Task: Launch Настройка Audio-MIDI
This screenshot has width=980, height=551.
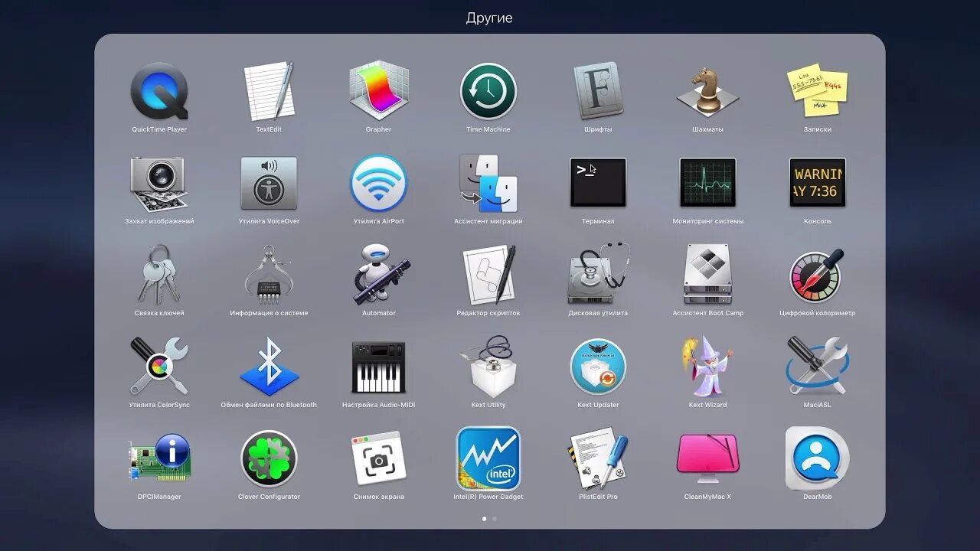Action: pyautogui.click(x=378, y=367)
